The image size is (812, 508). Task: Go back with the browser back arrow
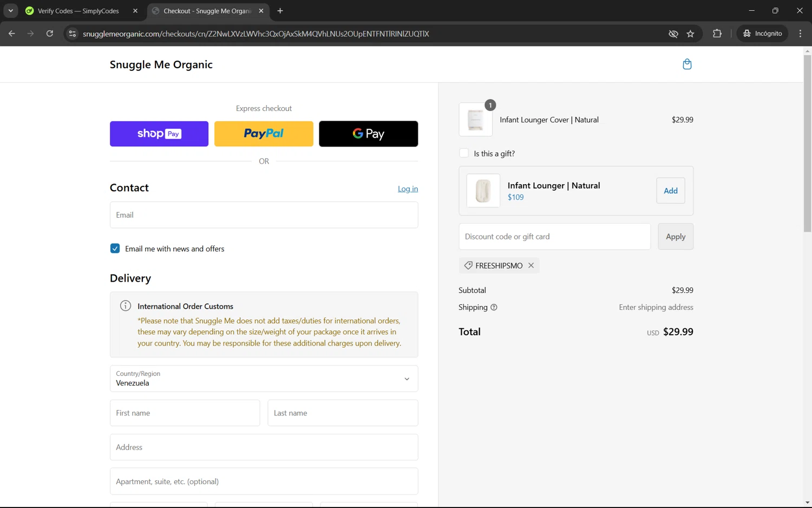point(12,34)
